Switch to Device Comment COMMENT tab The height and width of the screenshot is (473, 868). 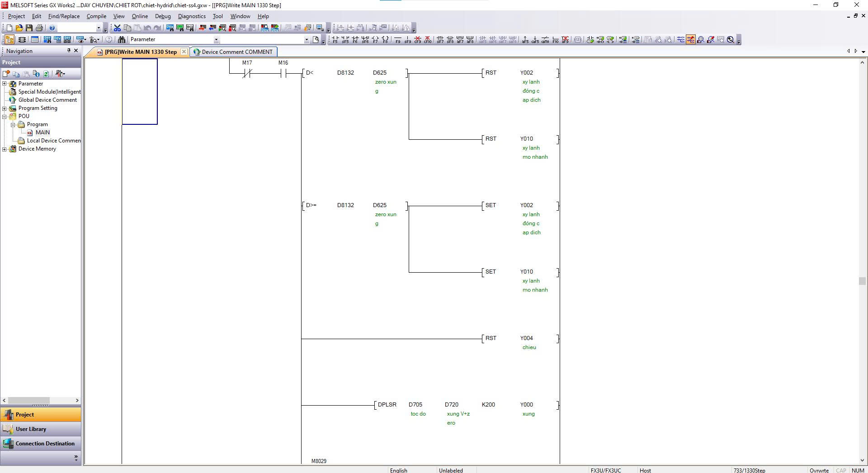[233, 52]
